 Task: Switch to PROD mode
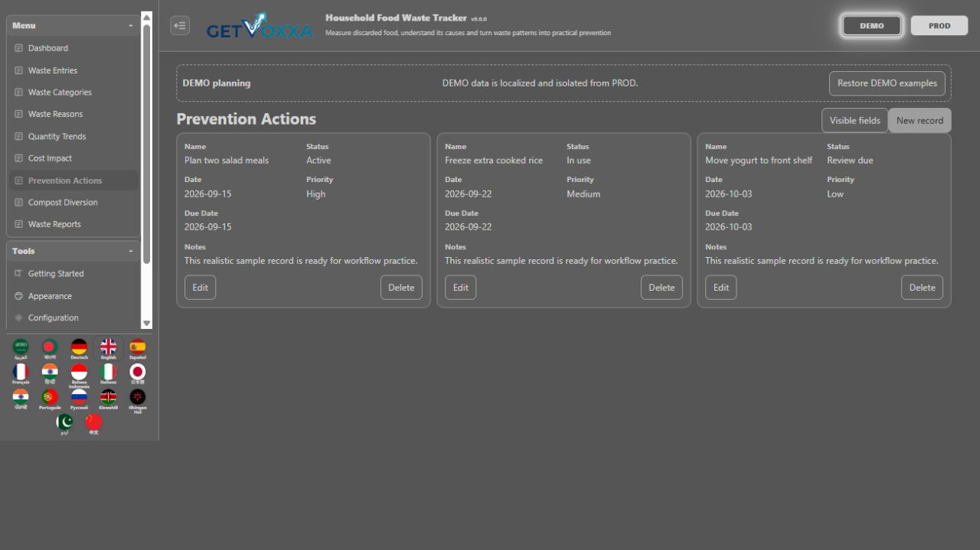[x=939, y=25]
